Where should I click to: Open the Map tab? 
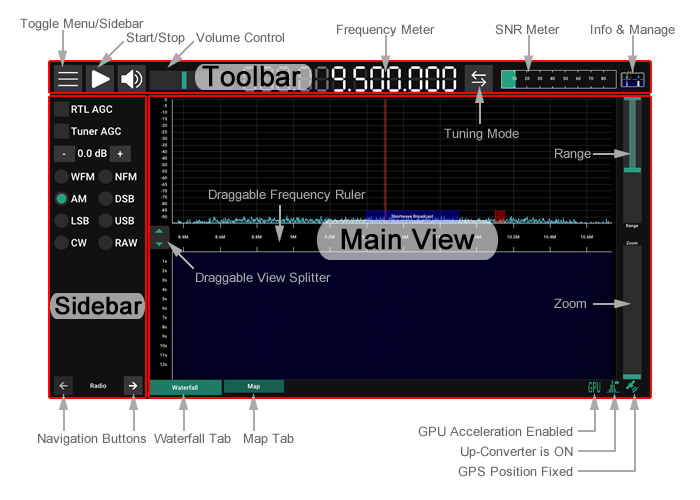pyautogui.click(x=254, y=386)
